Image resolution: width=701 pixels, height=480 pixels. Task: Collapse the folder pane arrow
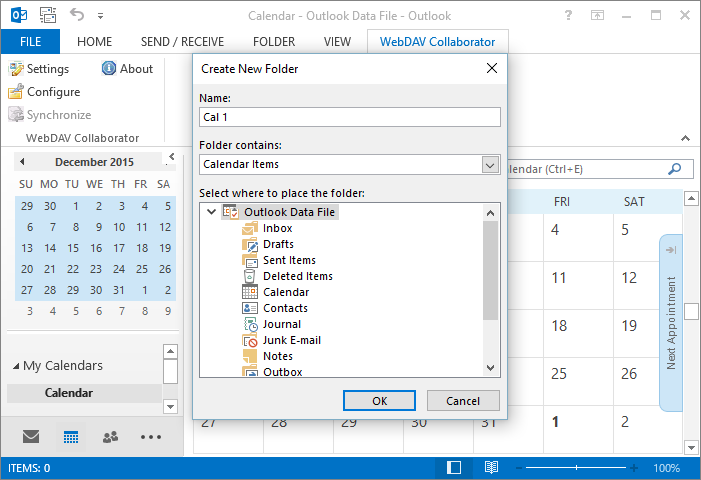171,156
